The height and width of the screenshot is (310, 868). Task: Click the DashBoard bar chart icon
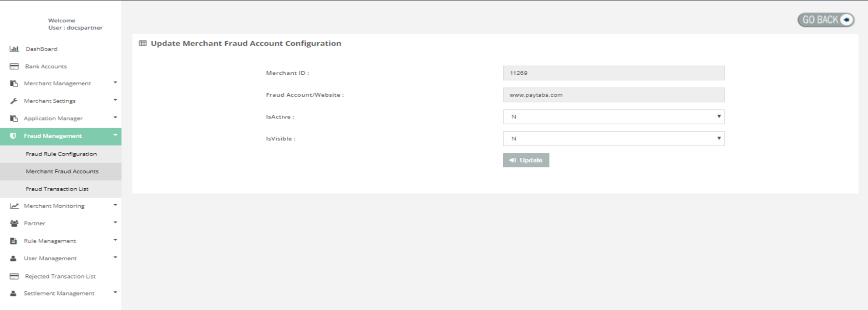point(14,49)
